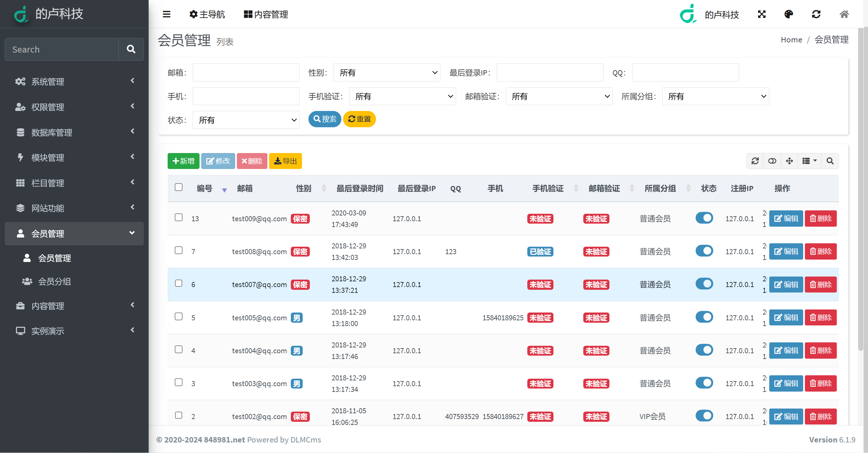Screen dimensions: 868x453
Task: Open 内容管理 top menu
Action: click(266, 14)
